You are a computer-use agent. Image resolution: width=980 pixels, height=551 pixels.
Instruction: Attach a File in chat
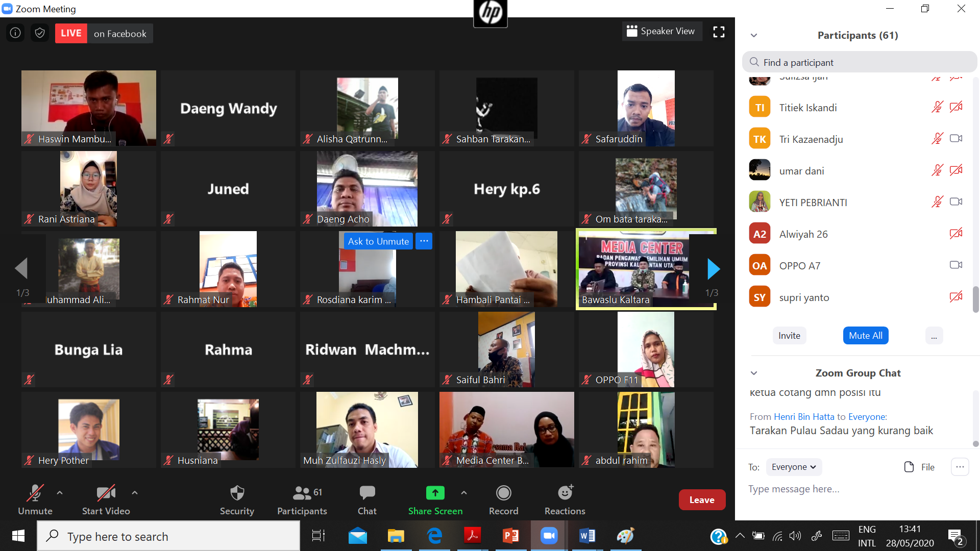[x=919, y=467]
